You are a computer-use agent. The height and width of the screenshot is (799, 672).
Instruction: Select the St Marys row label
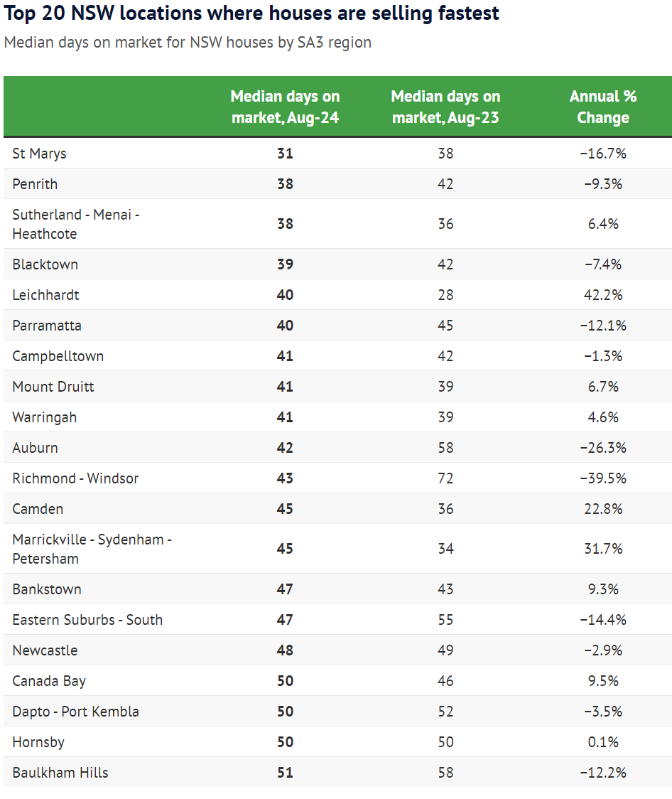click(x=40, y=153)
